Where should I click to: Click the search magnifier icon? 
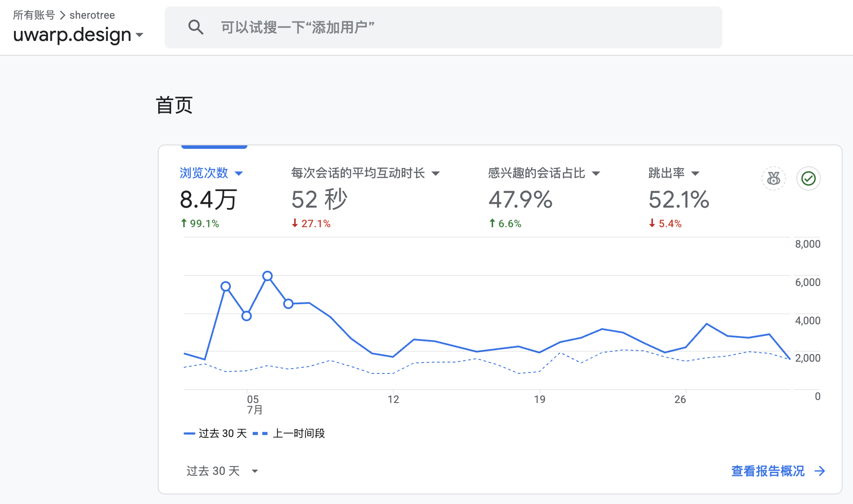click(196, 27)
